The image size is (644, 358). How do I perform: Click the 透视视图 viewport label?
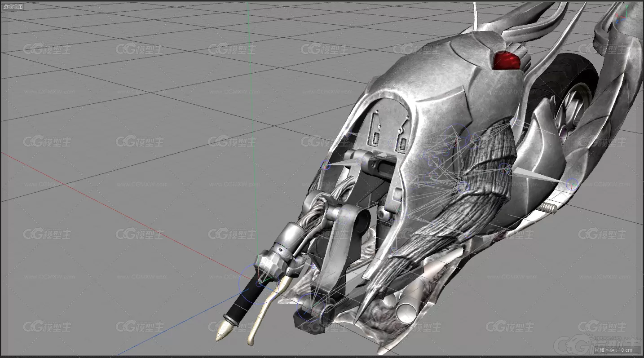point(13,7)
